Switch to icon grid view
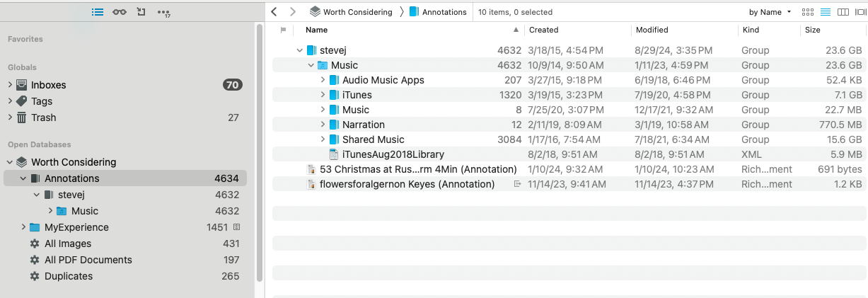The image size is (868, 298). click(808, 12)
